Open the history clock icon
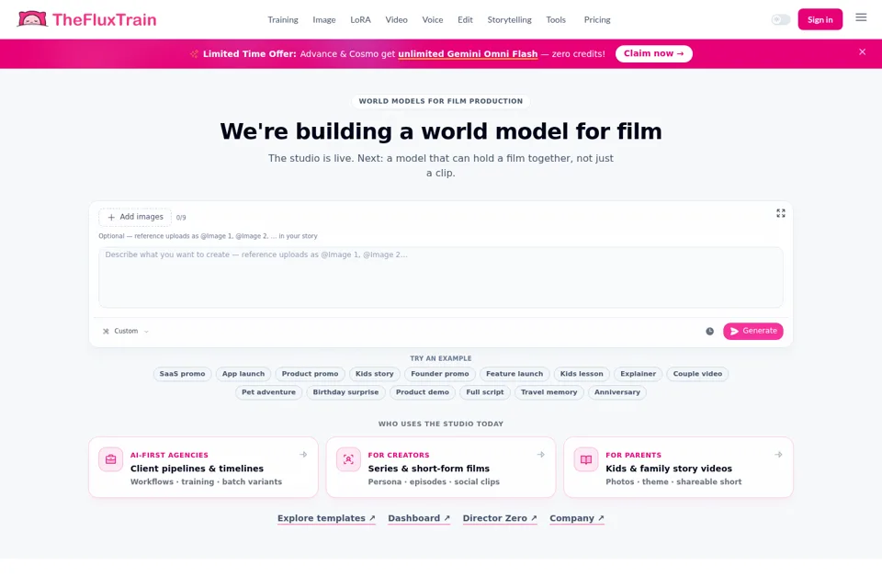The image size is (882, 588). 710,332
